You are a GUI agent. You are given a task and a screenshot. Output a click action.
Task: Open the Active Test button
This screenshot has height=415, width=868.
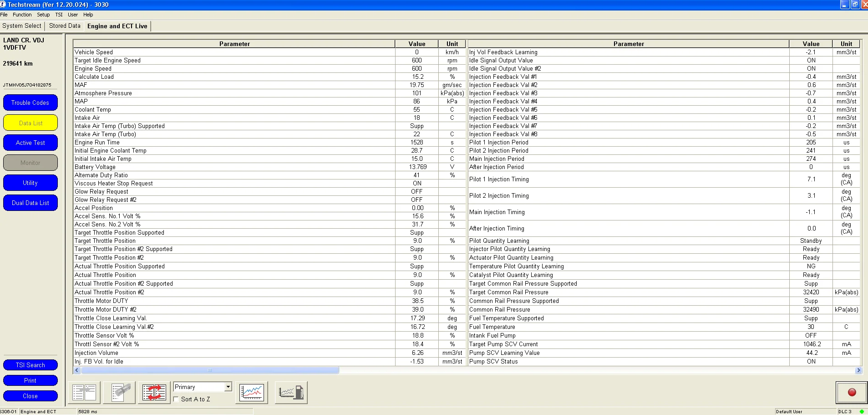(x=30, y=143)
